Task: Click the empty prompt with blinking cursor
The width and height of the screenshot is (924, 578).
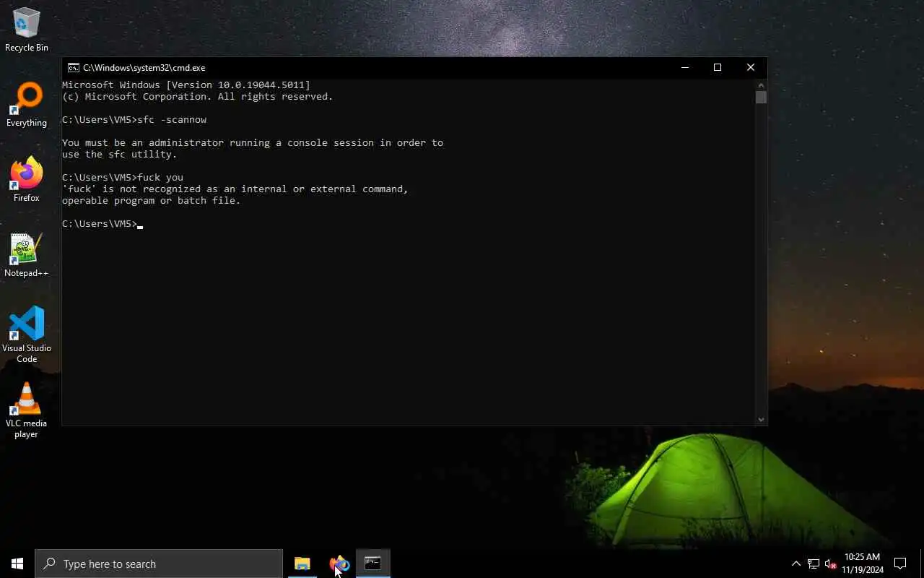Action: pyautogui.click(x=103, y=224)
